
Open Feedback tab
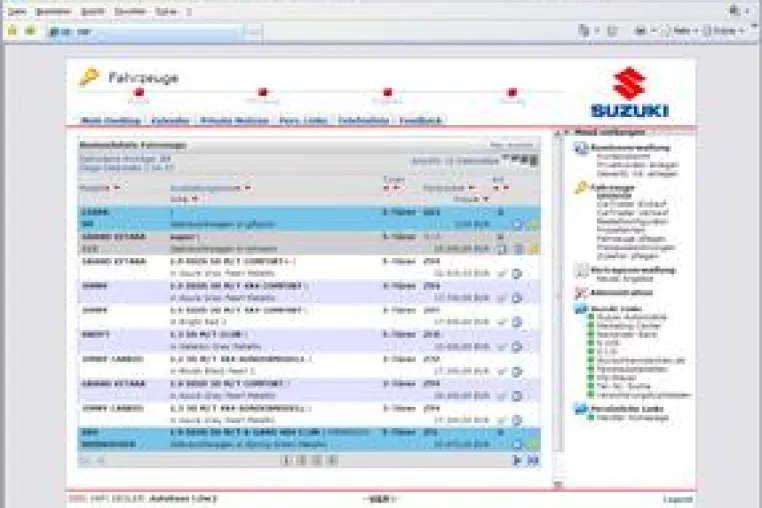point(421,120)
